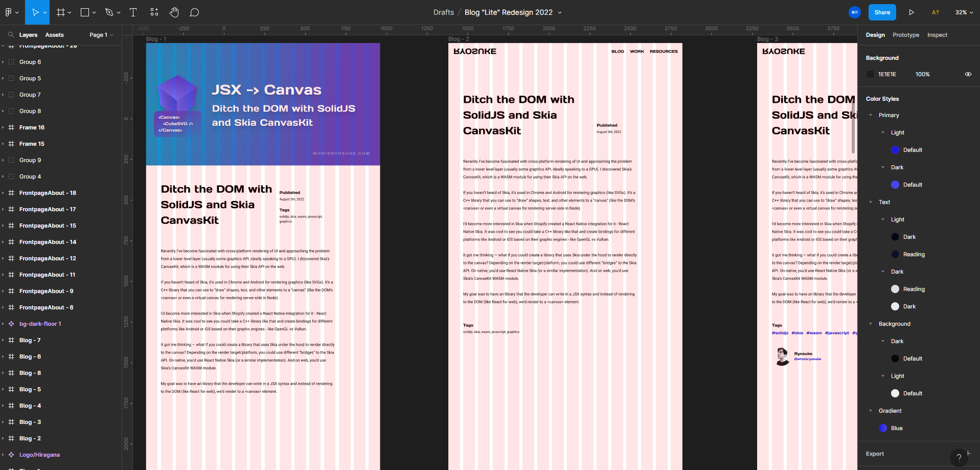The height and width of the screenshot is (470, 980).
Task: Click the background color swatch 1E1E1E
Action: pos(870,74)
